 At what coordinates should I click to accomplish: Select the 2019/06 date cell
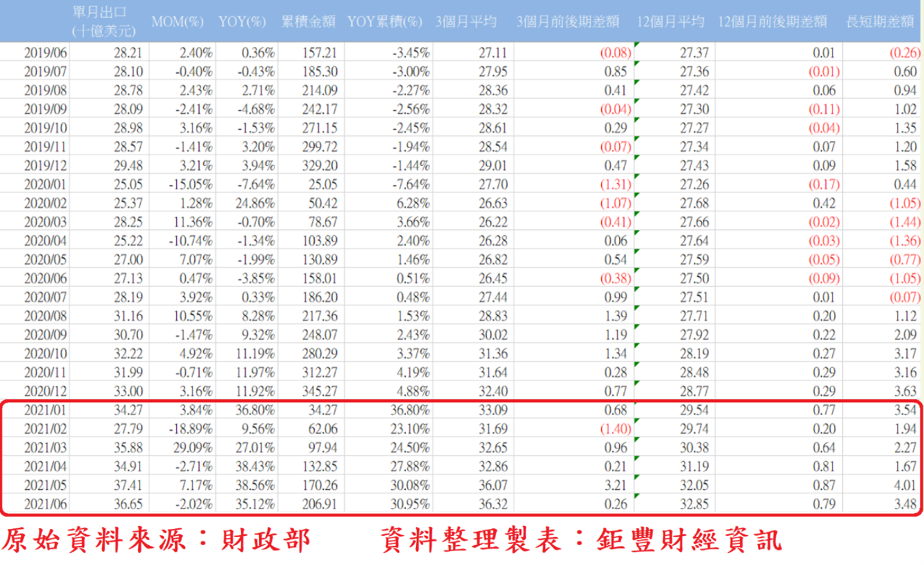pyautogui.click(x=46, y=53)
